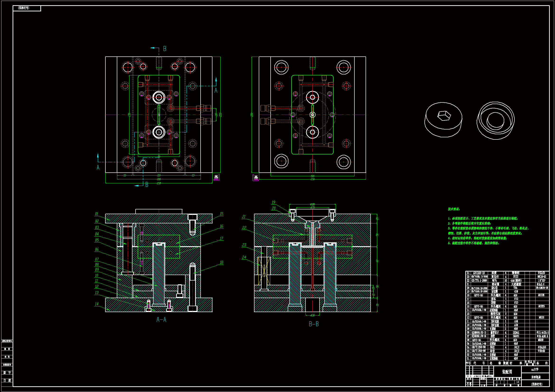This screenshot has width=555, height=392.
Task: Click the xx大学 title block cell
Action: click(x=535, y=369)
